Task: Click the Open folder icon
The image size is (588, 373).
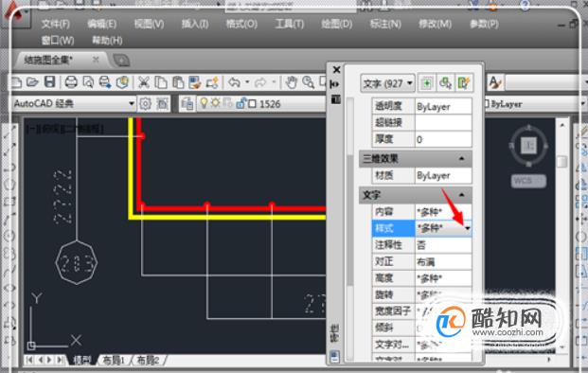Action: [x=32, y=81]
